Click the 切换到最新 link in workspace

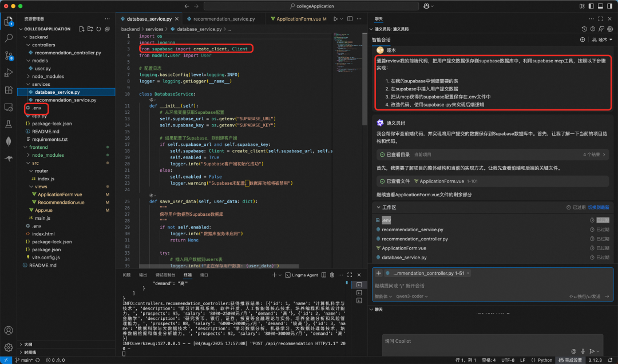tap(599, 207)
